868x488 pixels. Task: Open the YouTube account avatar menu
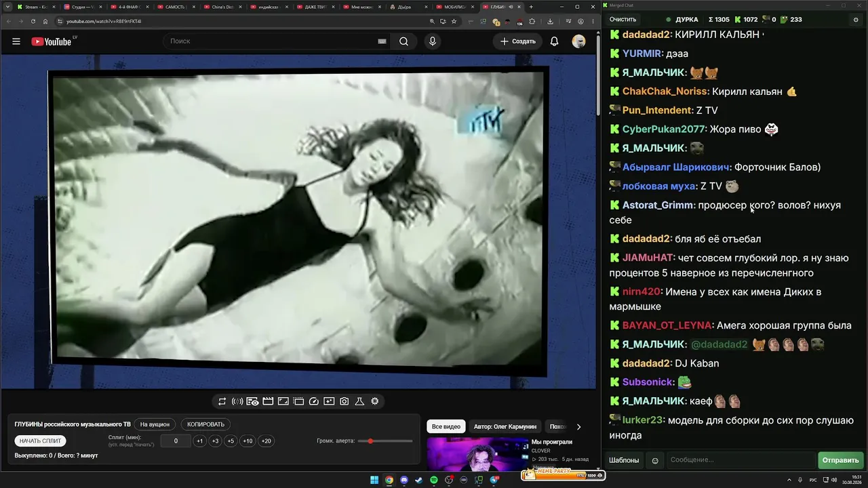pyautogui.click(x=578, y=41)
